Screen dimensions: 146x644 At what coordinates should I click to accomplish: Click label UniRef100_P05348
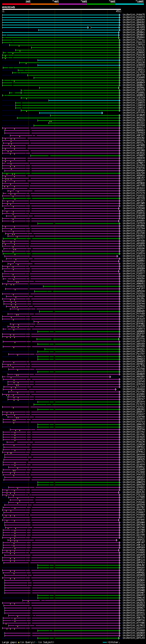point(134,208)
